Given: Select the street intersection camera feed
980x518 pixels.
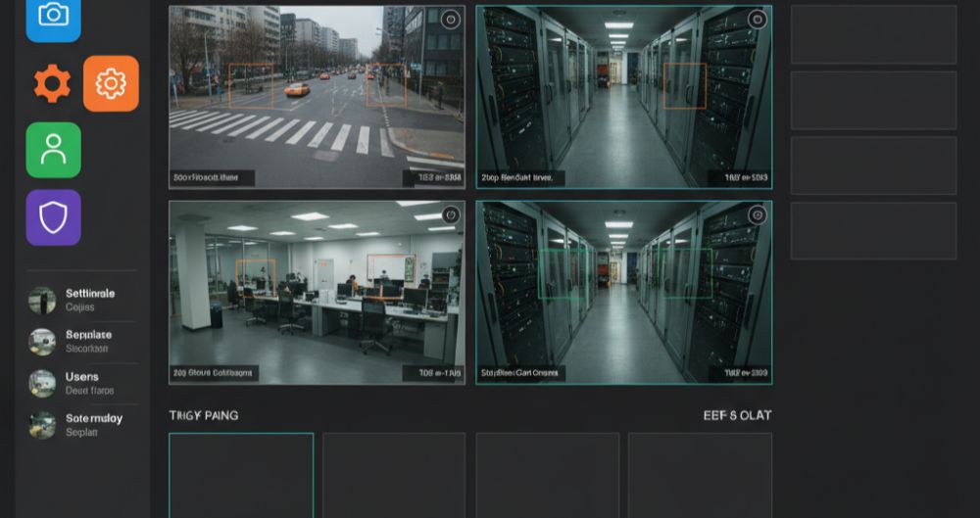Looking at the screenshot, I should 317,97.
